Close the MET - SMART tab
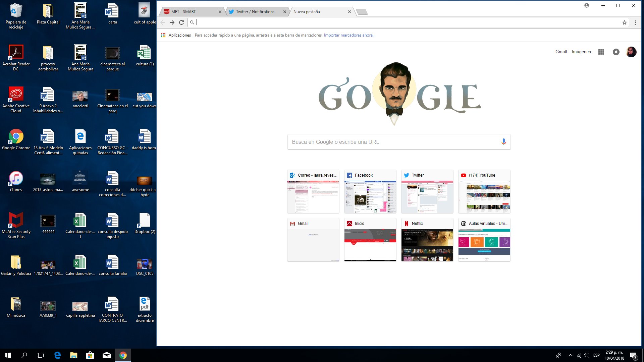The width and height of the screenshot is (644, 362). click(x=220, y=12)
